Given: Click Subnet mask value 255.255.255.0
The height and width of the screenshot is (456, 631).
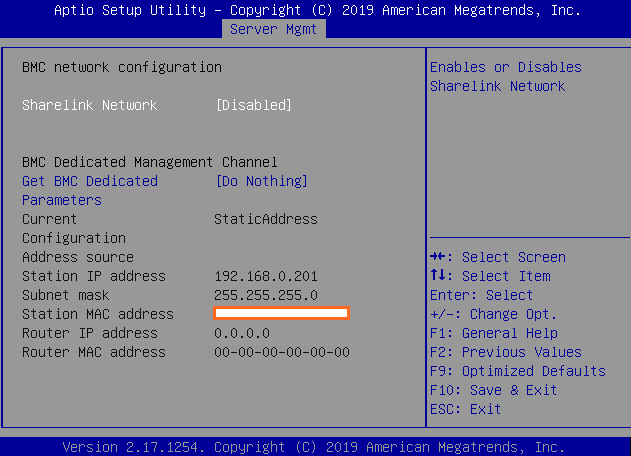Looking at the screenshot, I should click(x=266, y=295).
